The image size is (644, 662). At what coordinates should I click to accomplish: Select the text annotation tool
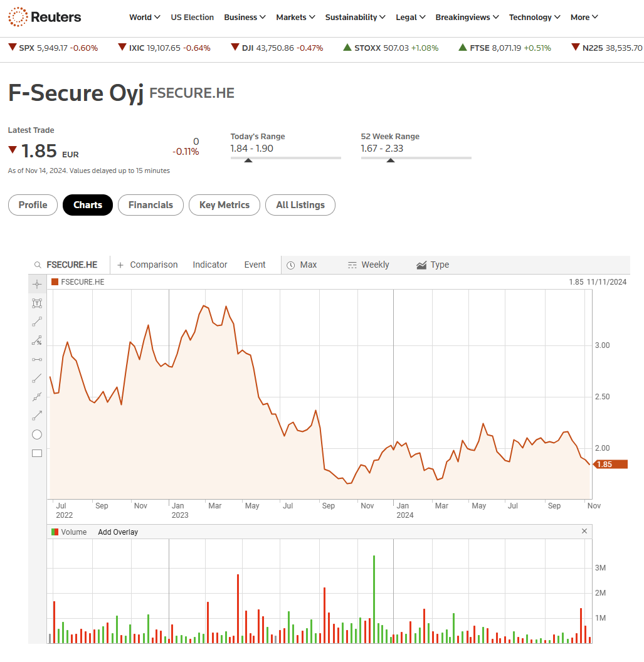coord(37,303)
